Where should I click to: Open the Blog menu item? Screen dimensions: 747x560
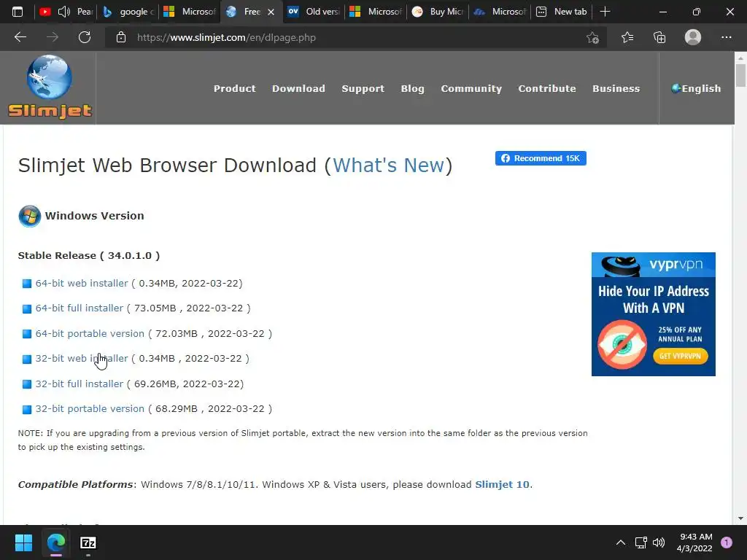click(413, 89)
